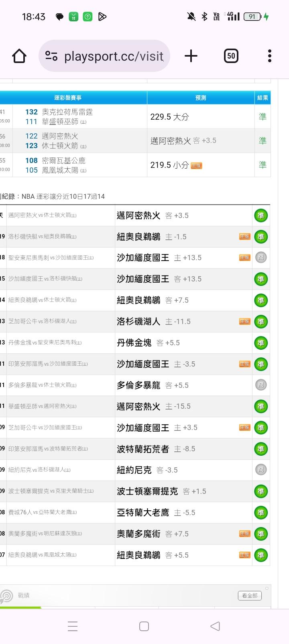This screenshot has height=644, width=289.
Task: Click 準 badge for 紐奧良鵜鶘 客 +7.5 row
Action: (261, 300)
